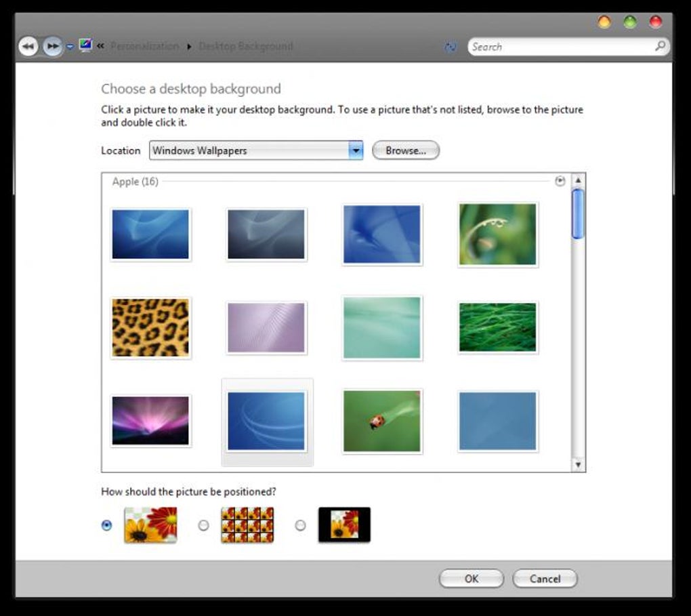Select the fit-to-screen position radio button
Screen dimensions: 691x616
(x=106, y=525)
